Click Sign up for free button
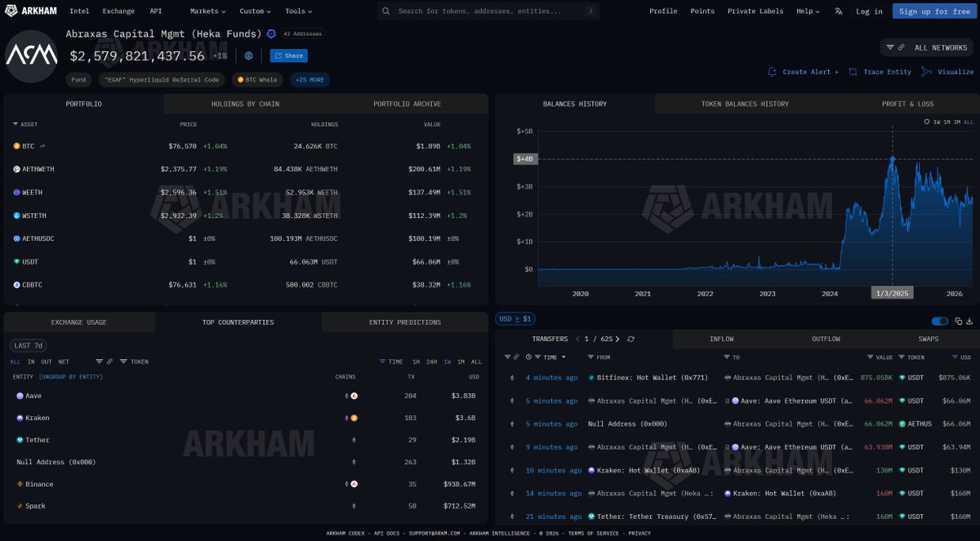 point(935,11)
